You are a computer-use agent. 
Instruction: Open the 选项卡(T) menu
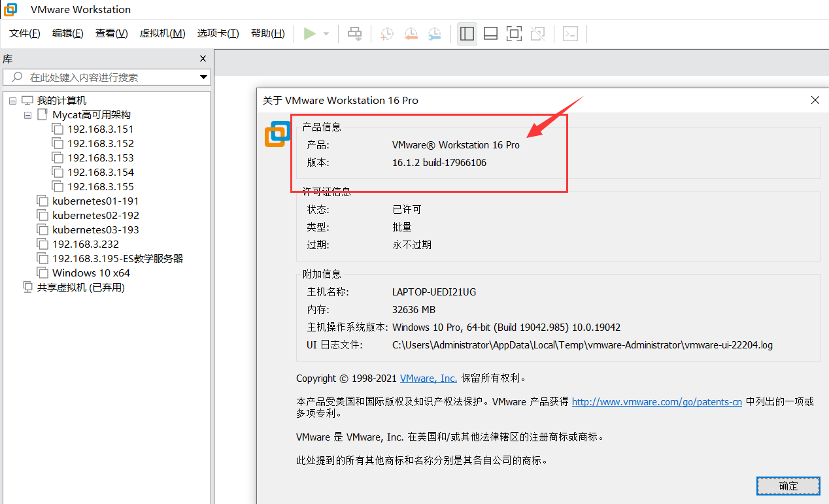218,33
